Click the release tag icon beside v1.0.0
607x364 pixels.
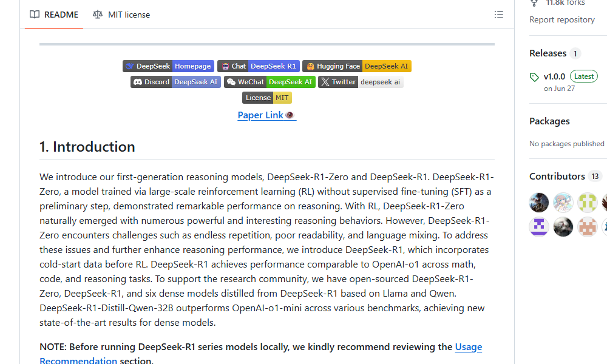pyautogui.click(x=534, y=76)
